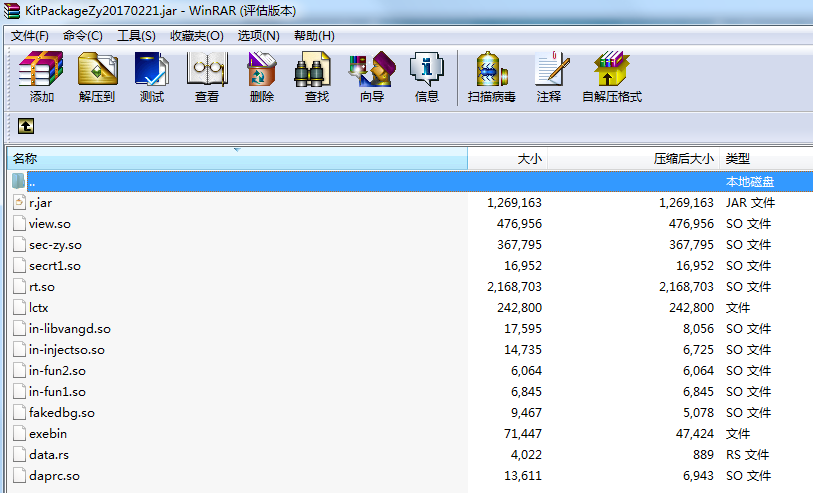Click size value 13,611 for daprc.so

[x=523, y=475]
